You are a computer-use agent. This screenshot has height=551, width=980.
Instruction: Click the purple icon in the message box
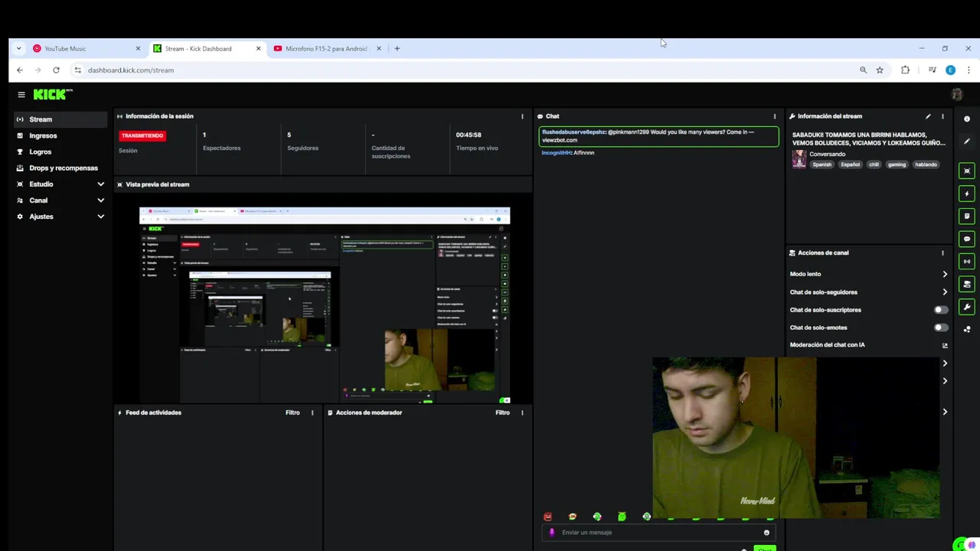551,533
